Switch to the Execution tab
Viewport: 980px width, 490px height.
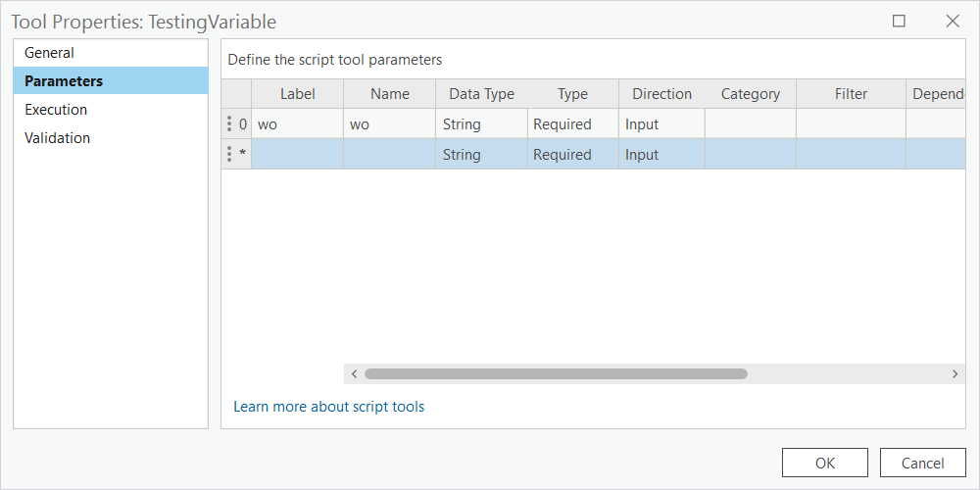56,110
